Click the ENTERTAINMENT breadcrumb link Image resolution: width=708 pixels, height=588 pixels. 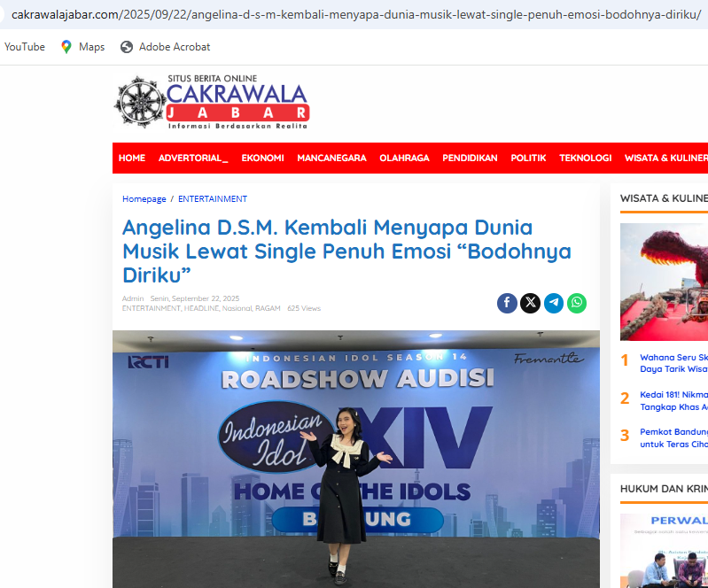pyautogui.click(x=213, y=199)
